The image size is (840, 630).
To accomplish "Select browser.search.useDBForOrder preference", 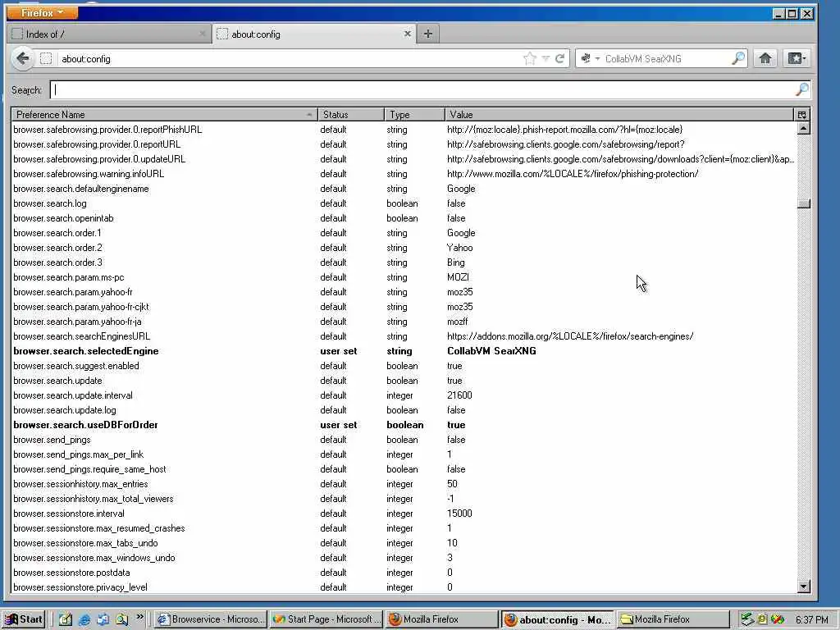I will click(x=404, y=425).
